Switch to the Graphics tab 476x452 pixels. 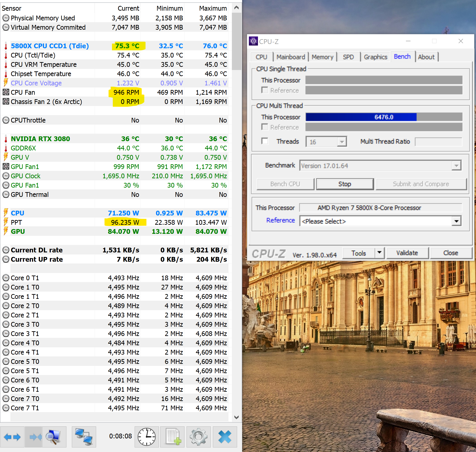pos(375,57)
